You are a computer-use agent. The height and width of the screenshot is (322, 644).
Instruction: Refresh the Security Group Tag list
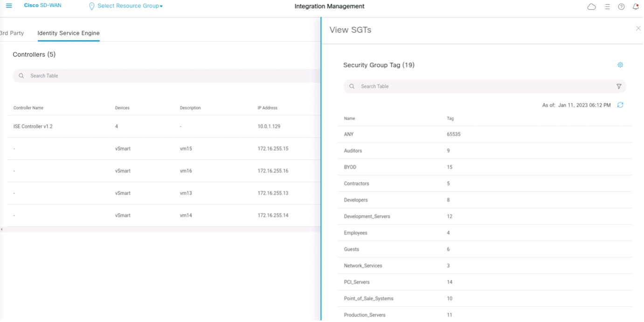tap(620, 105)
